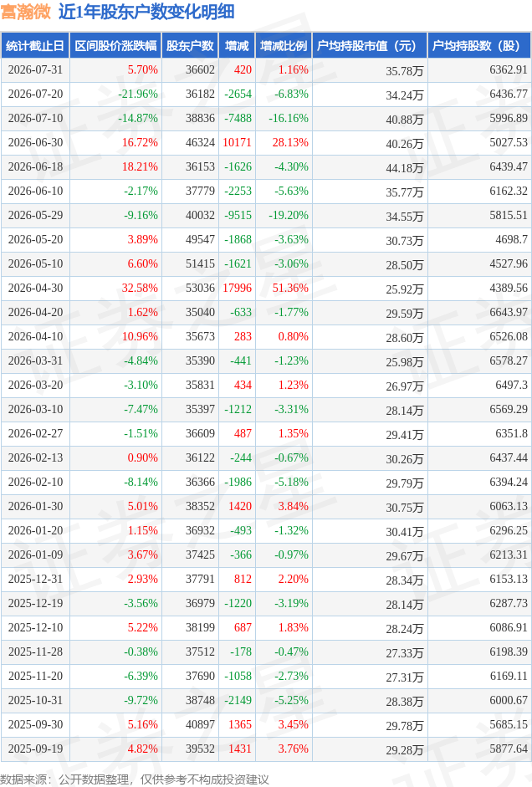Click the 富瀚微 title text

pyautogui.click(x=26, y=12)
